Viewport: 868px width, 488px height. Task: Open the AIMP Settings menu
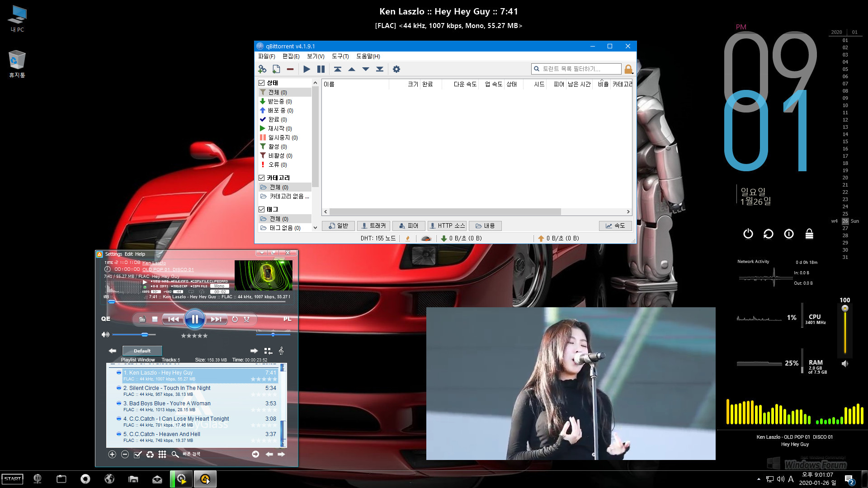pos(113,254)
